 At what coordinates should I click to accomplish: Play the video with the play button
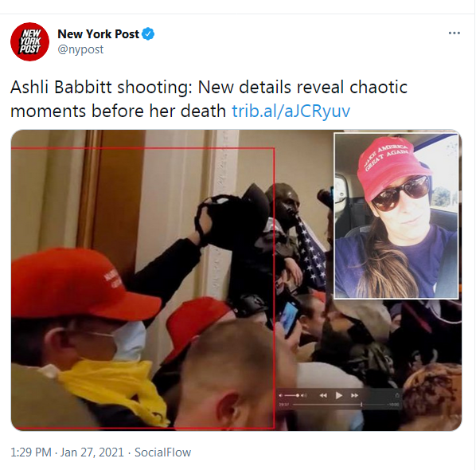(339, 395)
